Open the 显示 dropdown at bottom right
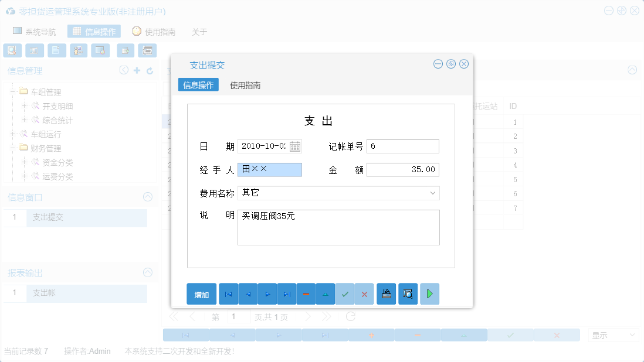Image resolution: width=644 pixels, height=362 pixels. point(613,334)
